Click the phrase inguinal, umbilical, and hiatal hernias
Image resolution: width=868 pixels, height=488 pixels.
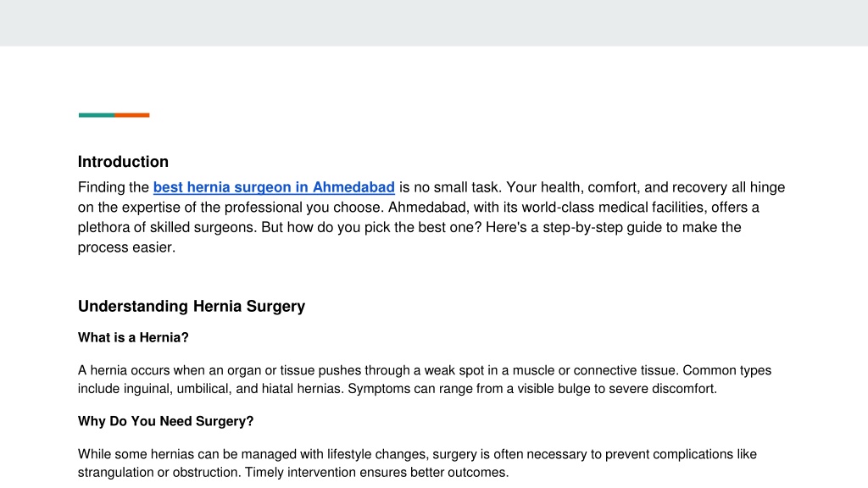point(234,388)
